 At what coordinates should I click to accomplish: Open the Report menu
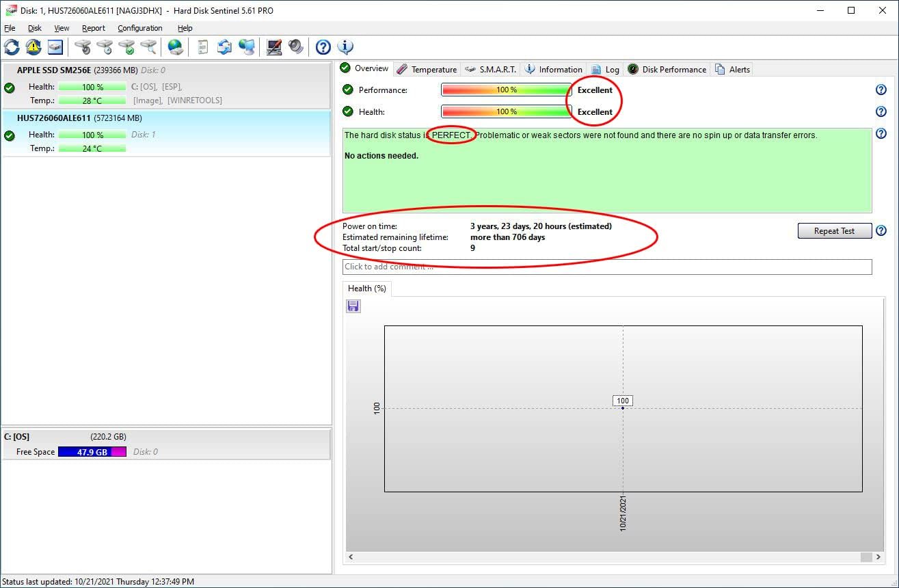click(94, 28)
